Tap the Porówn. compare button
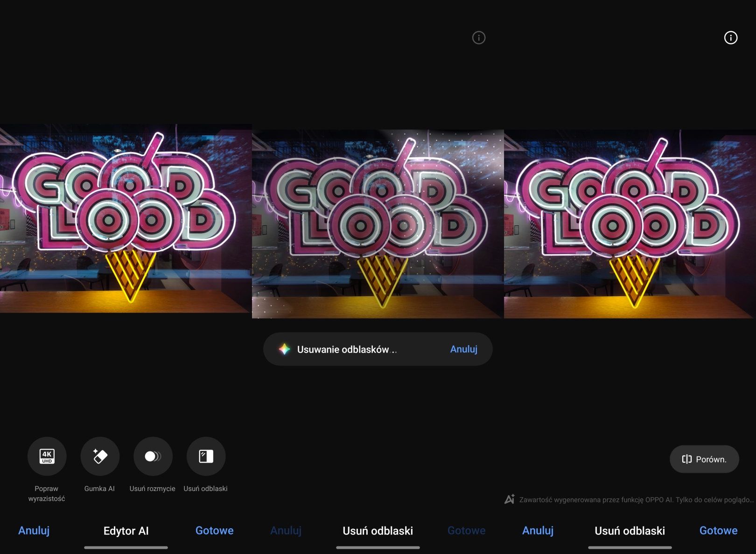Viewport: 756px width, 554px height. pyautogui.click(x=704, y=459)
